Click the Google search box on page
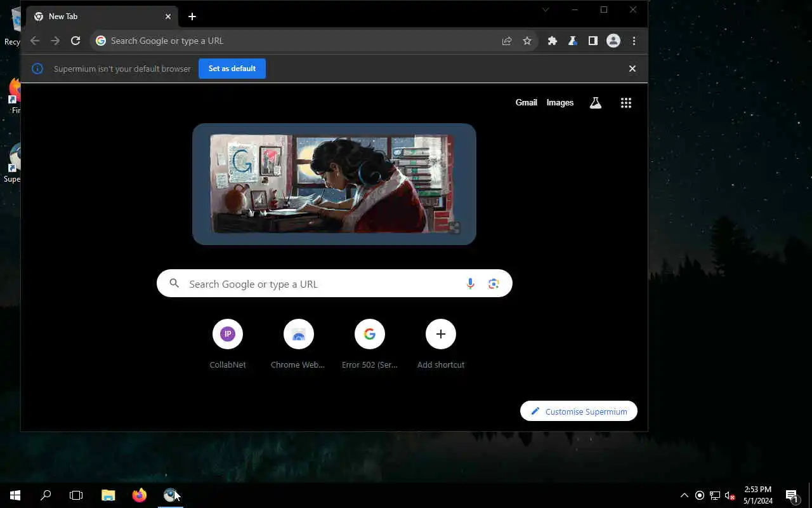 click(x=334, y=284)
